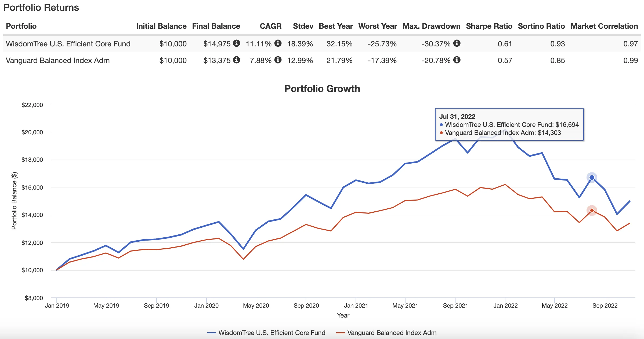The width and height of the screenshot is (644, 339).
Task: Click info icon next to Vanguard CAGR 7.88%
Action: (278, 60)
